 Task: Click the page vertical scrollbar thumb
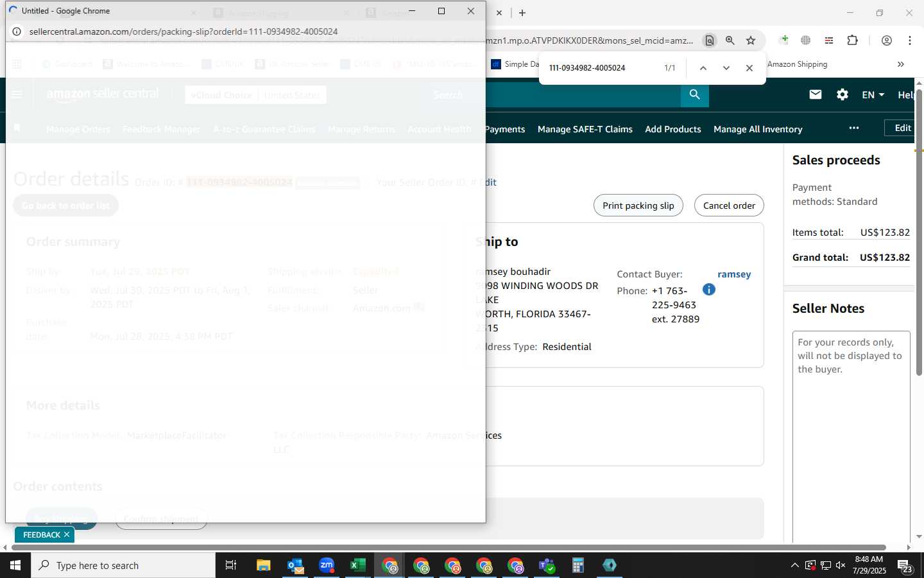[919, 232]
